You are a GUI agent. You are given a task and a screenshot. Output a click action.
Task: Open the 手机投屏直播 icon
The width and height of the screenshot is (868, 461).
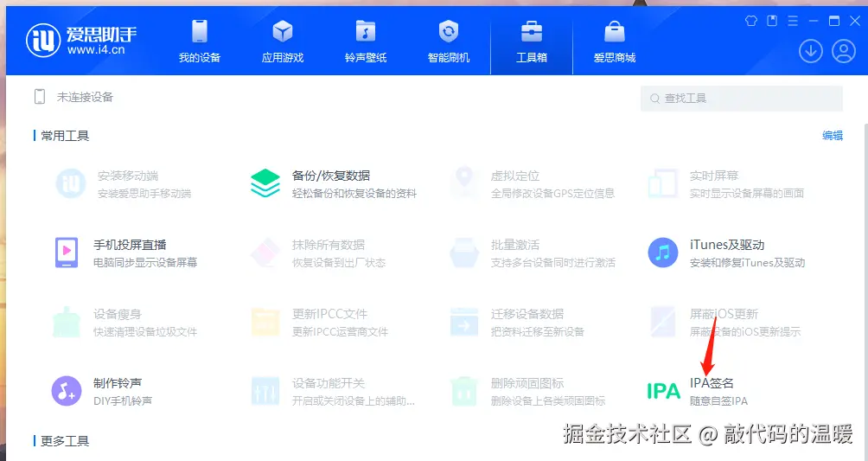[x=67, y=253]
